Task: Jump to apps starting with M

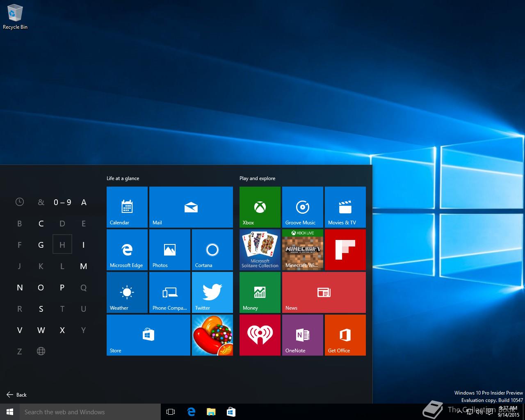Action: pyautogui.click(x=84, y=266)
